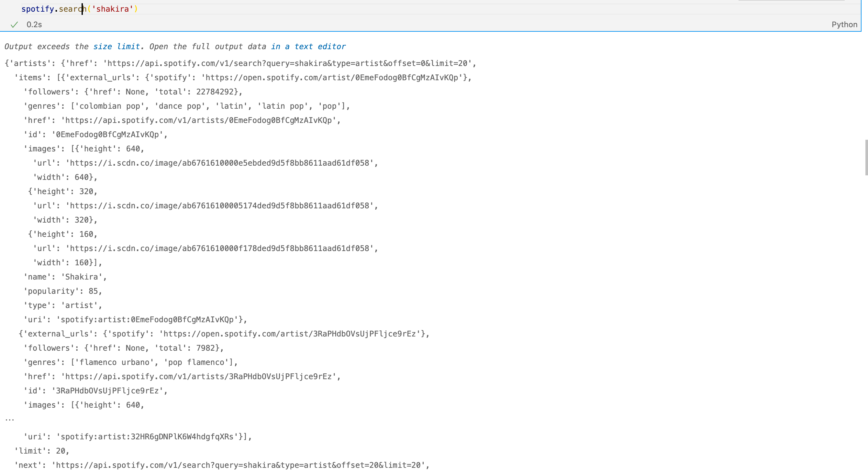The image size is (868, 473).
Task: Click the 'limit': 20 output line
Action: pyautogui.click(x=41, y=451)
